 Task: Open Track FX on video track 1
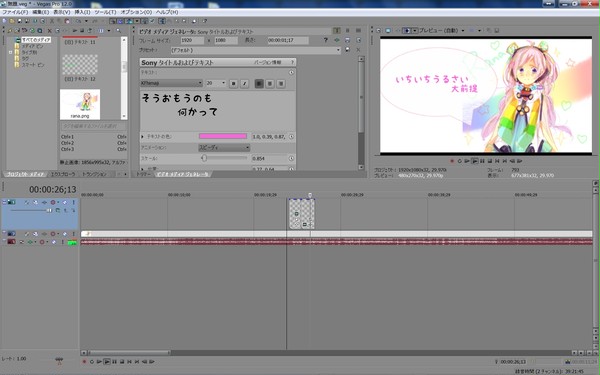pyautogui.click(x=44, y=202)
